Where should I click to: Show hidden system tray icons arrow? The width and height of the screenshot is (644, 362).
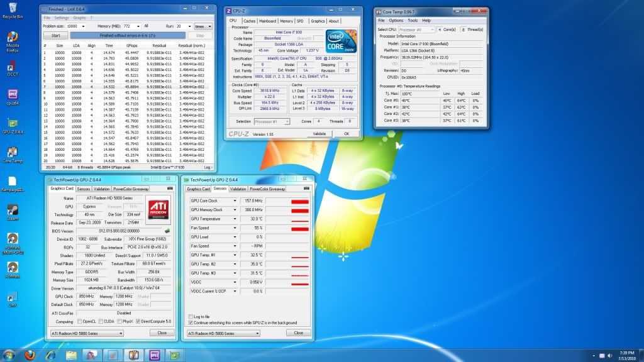tap(594, 356)
